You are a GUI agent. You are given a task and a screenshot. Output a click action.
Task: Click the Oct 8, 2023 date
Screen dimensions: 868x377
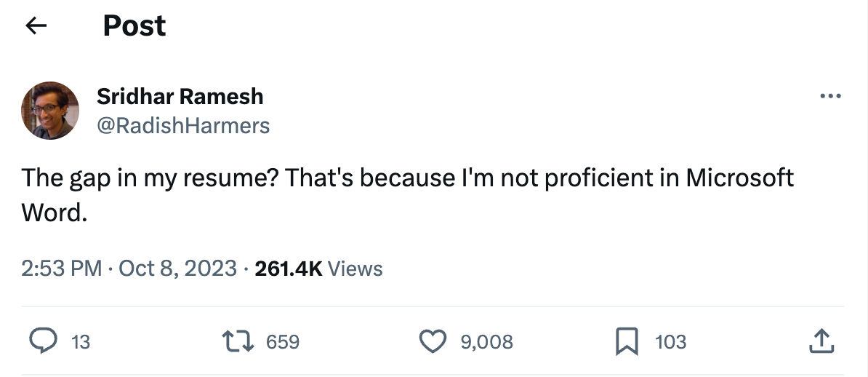pos(177,269)
